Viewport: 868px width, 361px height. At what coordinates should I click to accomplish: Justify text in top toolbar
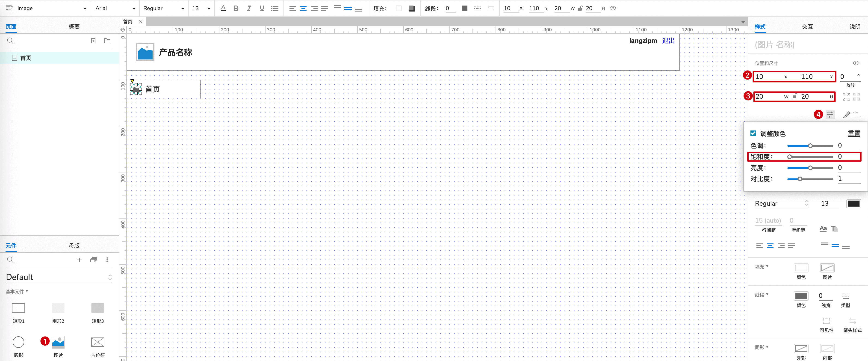[x=325, y=9]
